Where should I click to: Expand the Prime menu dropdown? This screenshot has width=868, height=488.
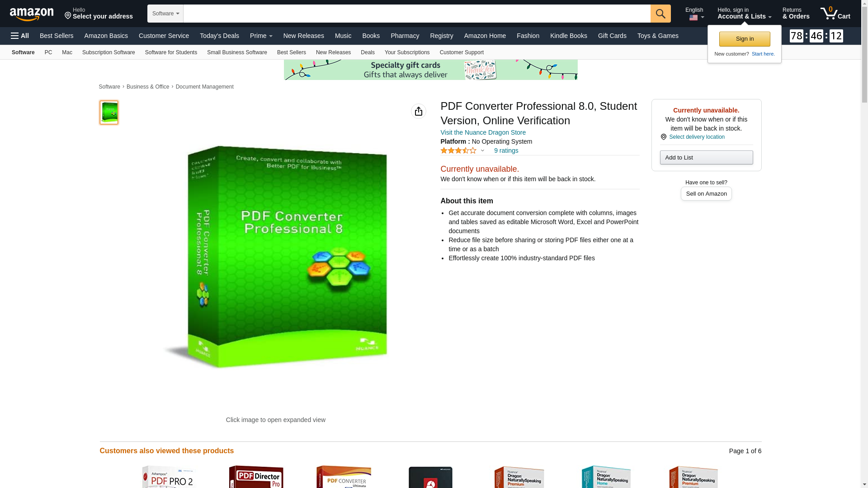click(261, 36)
